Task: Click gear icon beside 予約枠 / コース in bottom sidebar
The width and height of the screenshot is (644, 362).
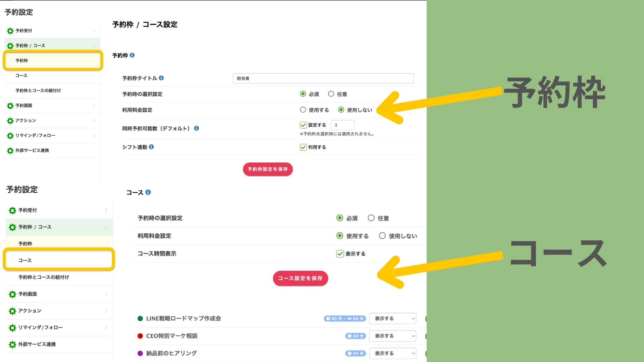Action: click(x=12, y=227)
